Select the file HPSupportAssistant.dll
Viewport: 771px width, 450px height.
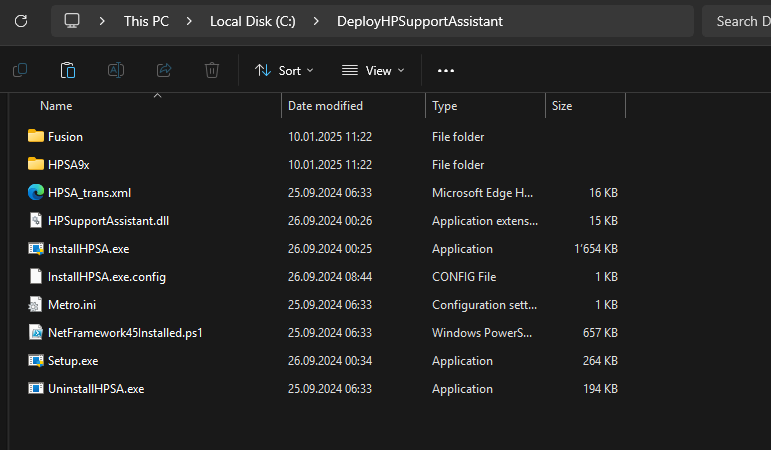pos(108,221)
